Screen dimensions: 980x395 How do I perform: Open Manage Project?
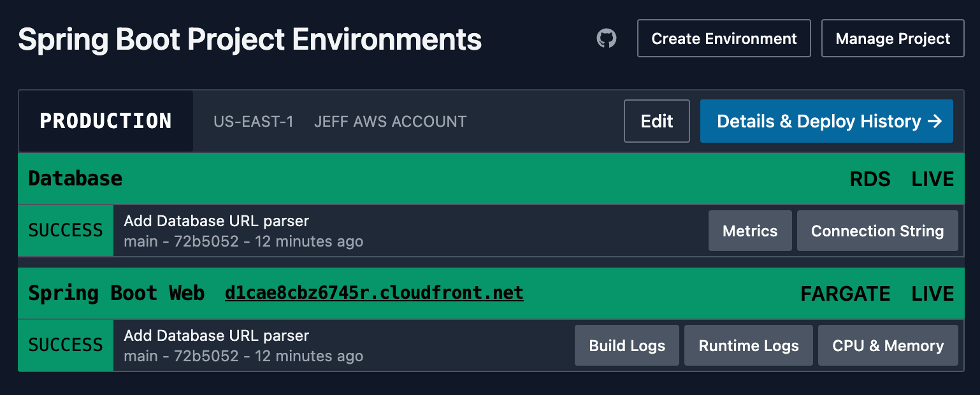point(893,38)
